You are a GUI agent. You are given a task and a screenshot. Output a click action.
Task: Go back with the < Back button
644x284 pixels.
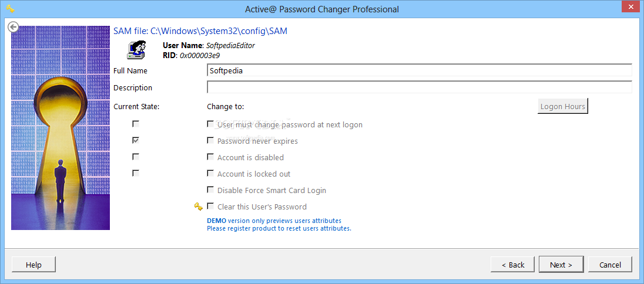[512, 265]
